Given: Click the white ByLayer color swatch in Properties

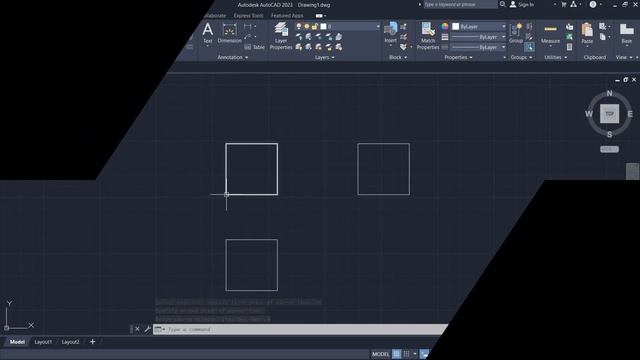Looking at the screenshot, I should [x=456, y=27].
